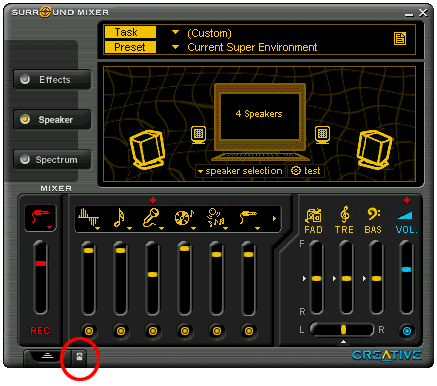This screenshot has height=386, width=437.
Task: Select the Wave source icon in mixer
Action: (x=88, y=218)
